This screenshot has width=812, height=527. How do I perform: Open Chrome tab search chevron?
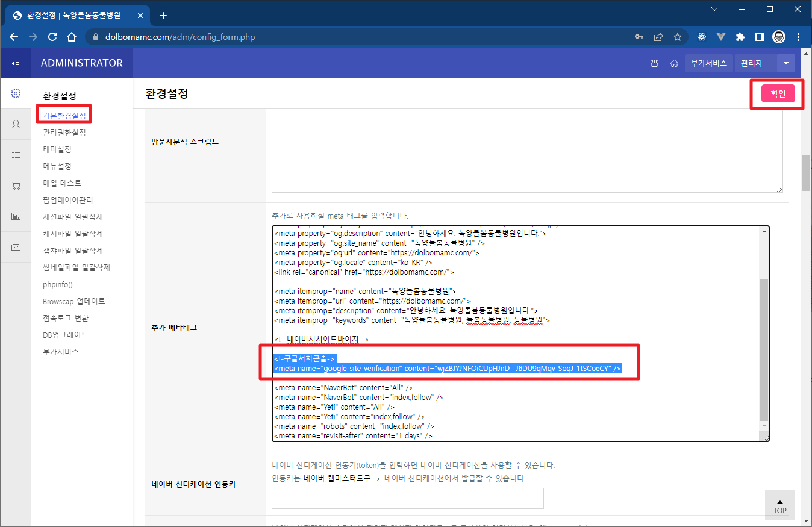pyautogui.click(x=714, y=9)
